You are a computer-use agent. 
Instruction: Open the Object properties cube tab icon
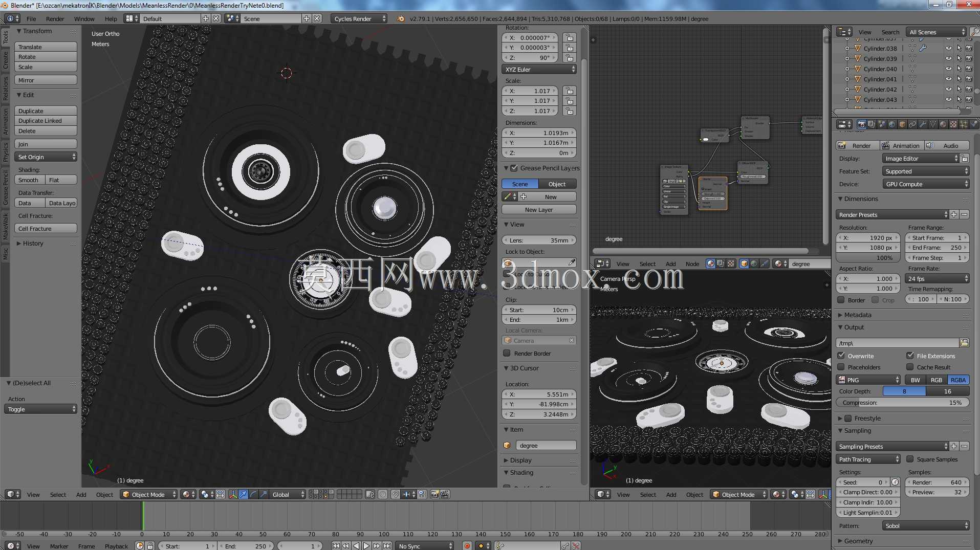(902, 124)
